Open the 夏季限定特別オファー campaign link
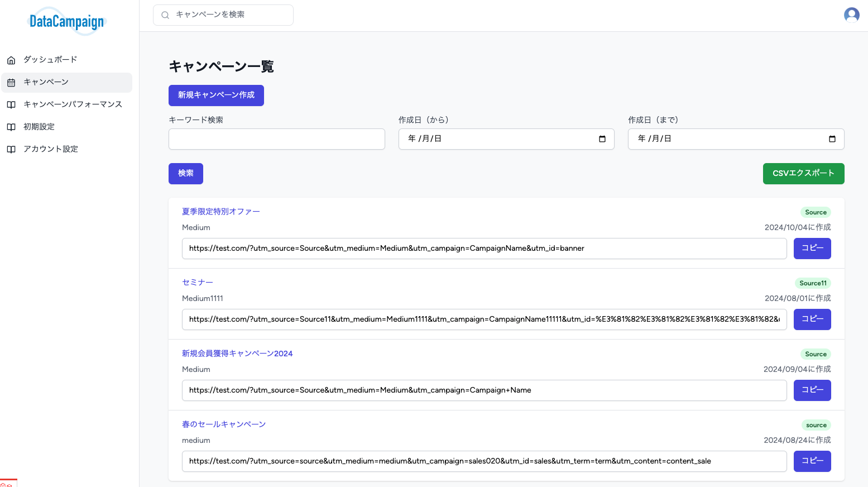 (221, 212)
